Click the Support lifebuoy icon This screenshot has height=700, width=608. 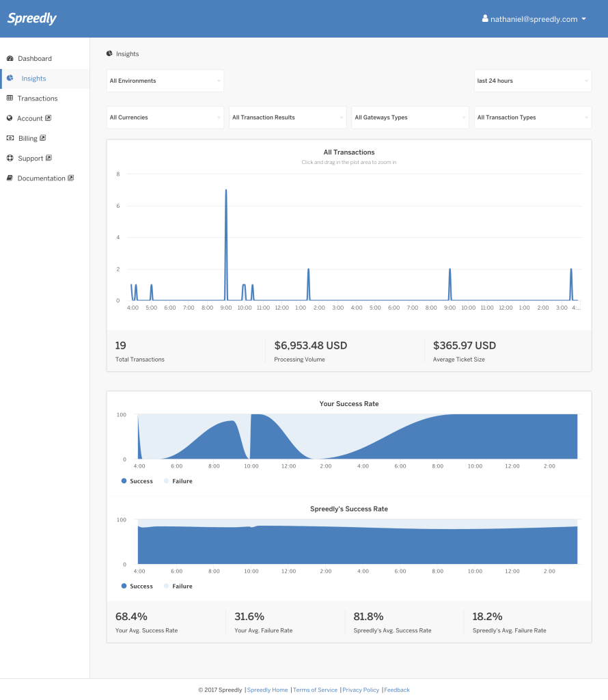pyautogui.click(x=10, y=159)
